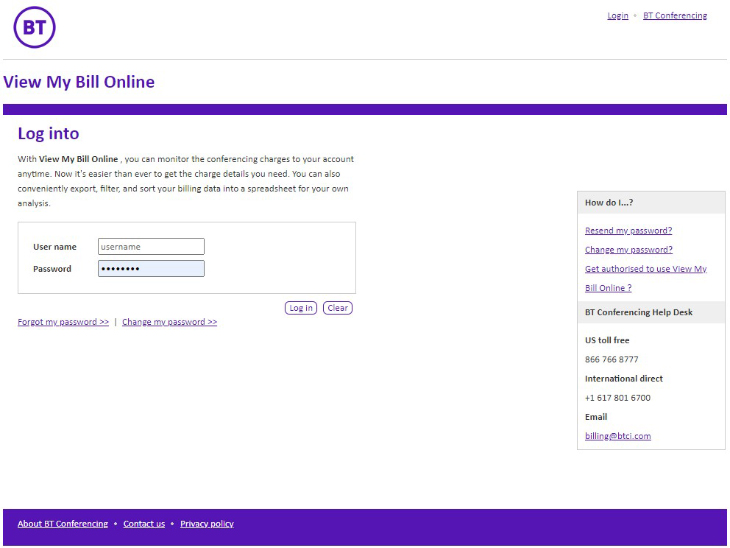Open 'Change my password?' sidebar link
This screenshot has height=548, width=730.
click(629, 250)
